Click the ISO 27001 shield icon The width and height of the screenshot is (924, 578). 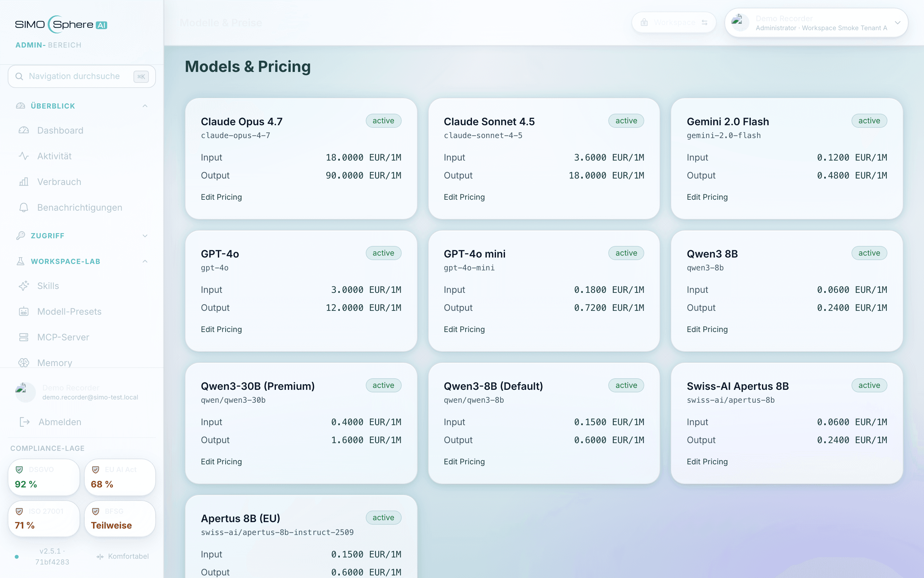[x=19, y=511]
